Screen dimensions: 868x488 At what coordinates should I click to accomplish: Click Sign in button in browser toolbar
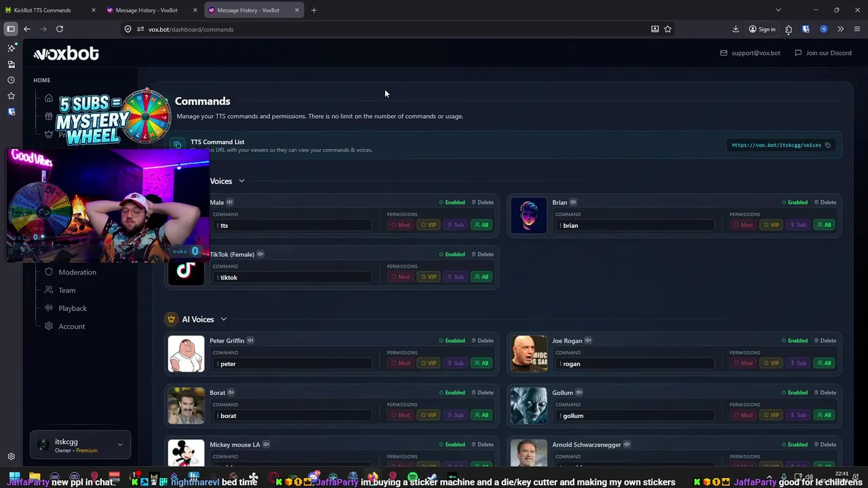[x=762, y=29]
